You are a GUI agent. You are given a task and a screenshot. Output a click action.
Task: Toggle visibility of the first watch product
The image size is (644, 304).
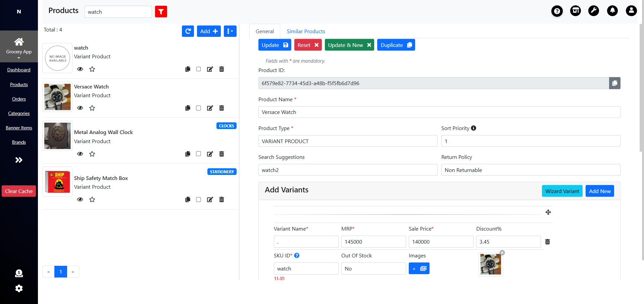click(x=80, y=69)
